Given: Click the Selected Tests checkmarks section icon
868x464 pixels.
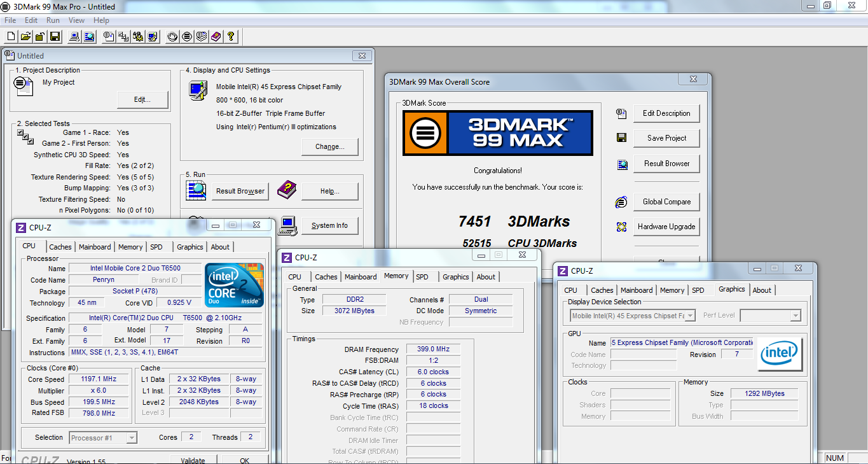Looking at the screenshot, I should click(x=25, y=137).
